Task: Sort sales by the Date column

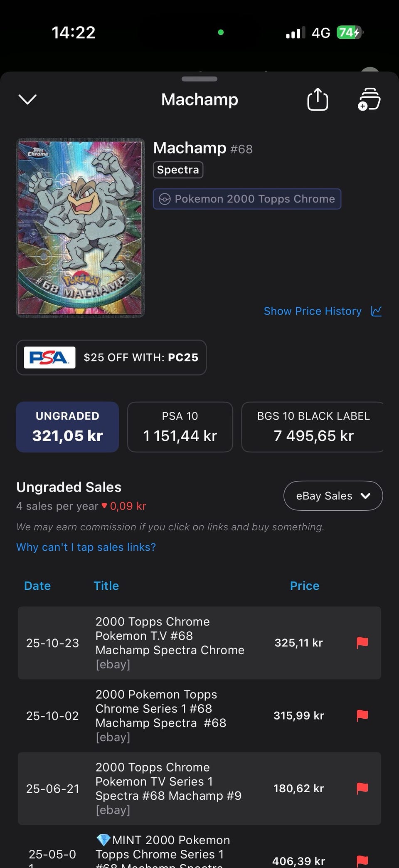Action: click(37, 586)
